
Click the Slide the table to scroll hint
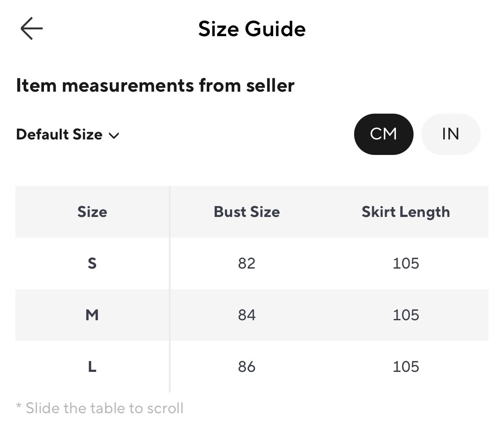[100, 408]
